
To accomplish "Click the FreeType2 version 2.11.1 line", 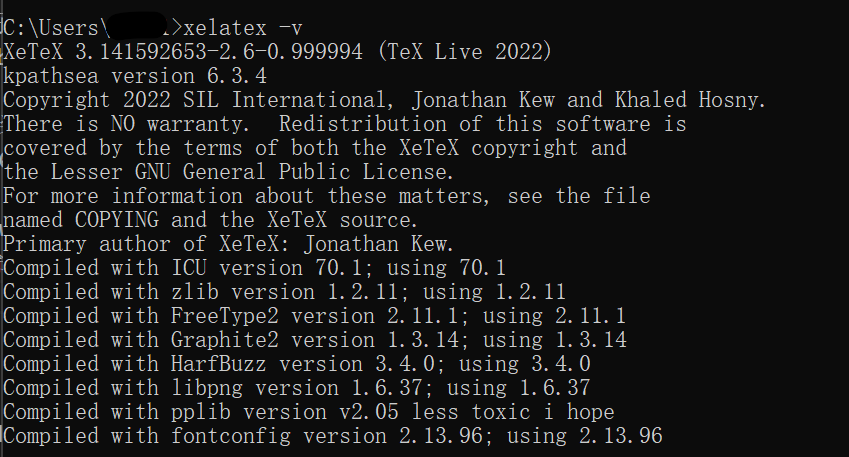I will pos(315,316).
